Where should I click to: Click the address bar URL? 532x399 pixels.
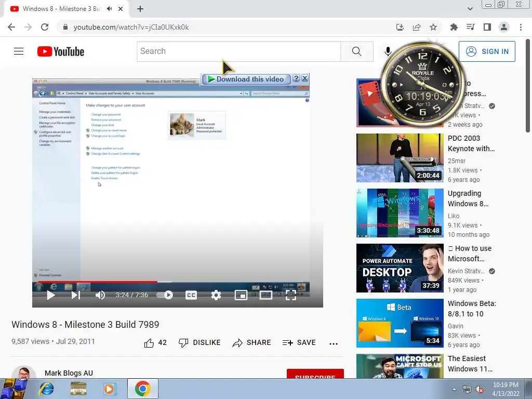(131, 27)
